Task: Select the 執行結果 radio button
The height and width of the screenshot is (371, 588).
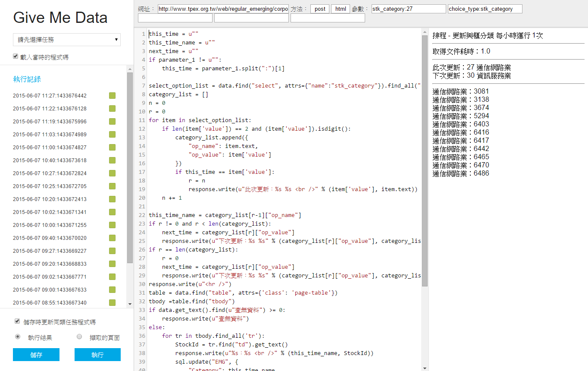Action: 18,337
